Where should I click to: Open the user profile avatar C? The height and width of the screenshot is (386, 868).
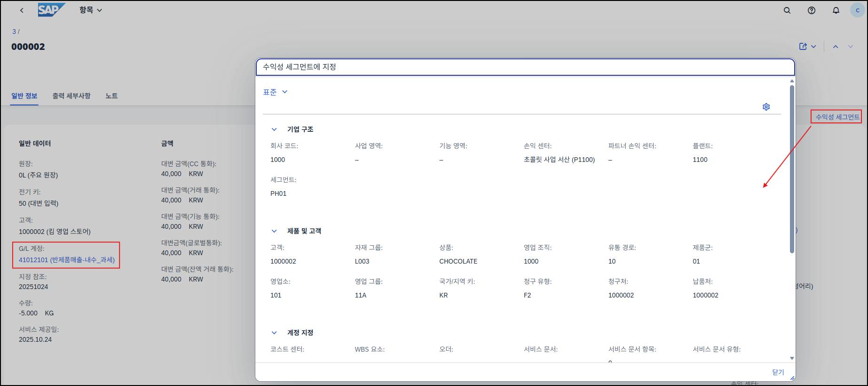(x=858, y=10)
